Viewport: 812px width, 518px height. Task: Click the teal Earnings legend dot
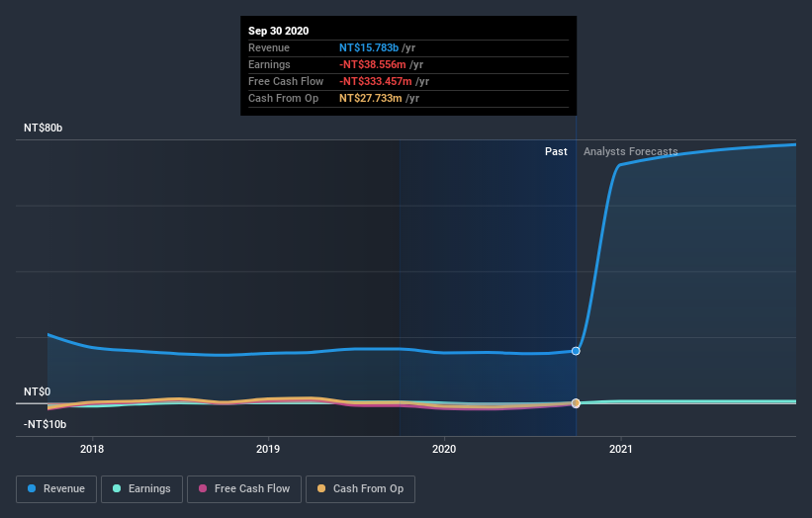click(117, 488)
